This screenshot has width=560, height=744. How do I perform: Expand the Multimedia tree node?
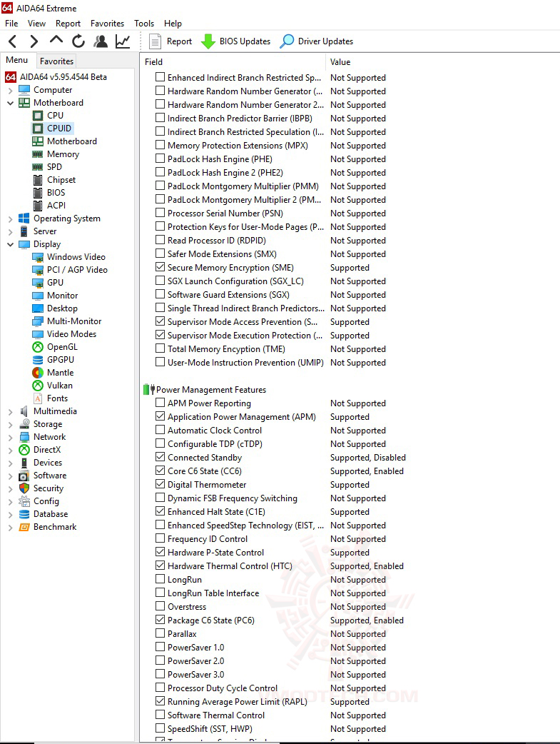[x=11, y=411]
